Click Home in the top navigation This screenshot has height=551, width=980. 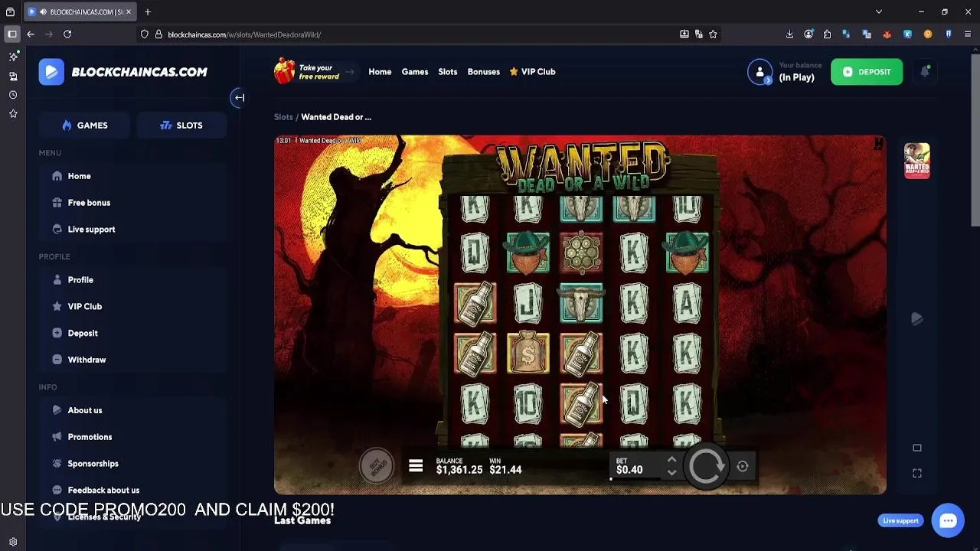click(x=380, y=72)
